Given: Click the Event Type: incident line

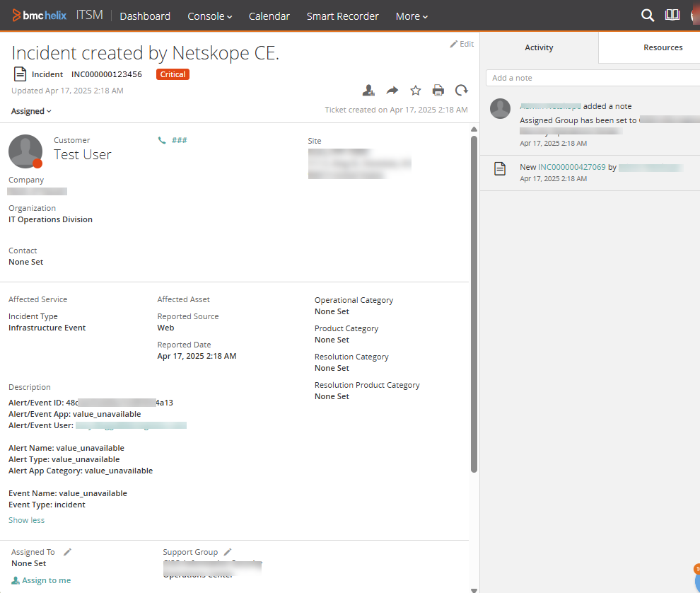Looking at the screenshot, I should (47, 505).
